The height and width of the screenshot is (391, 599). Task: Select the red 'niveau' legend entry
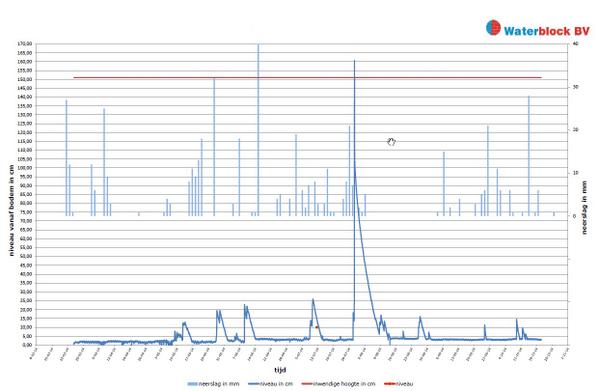coord(398,383)
